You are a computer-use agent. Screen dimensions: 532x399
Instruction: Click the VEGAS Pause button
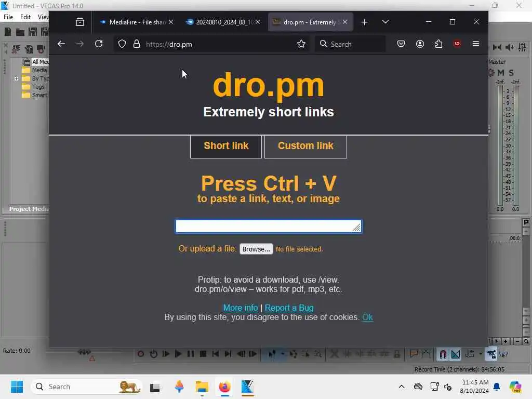(x=191, y=354)
